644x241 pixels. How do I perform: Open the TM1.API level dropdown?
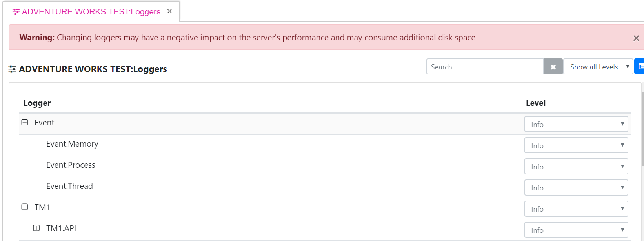(x=576, y=230)
